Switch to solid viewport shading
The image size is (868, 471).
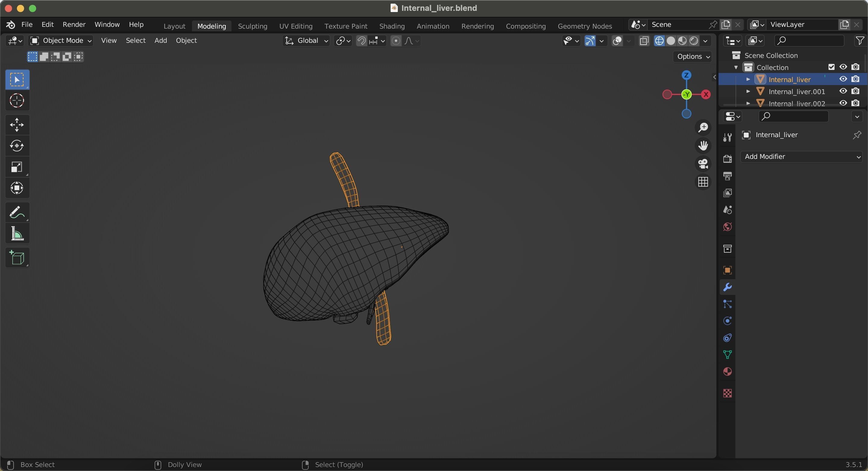pyautogui.click(x=671, y=41)
